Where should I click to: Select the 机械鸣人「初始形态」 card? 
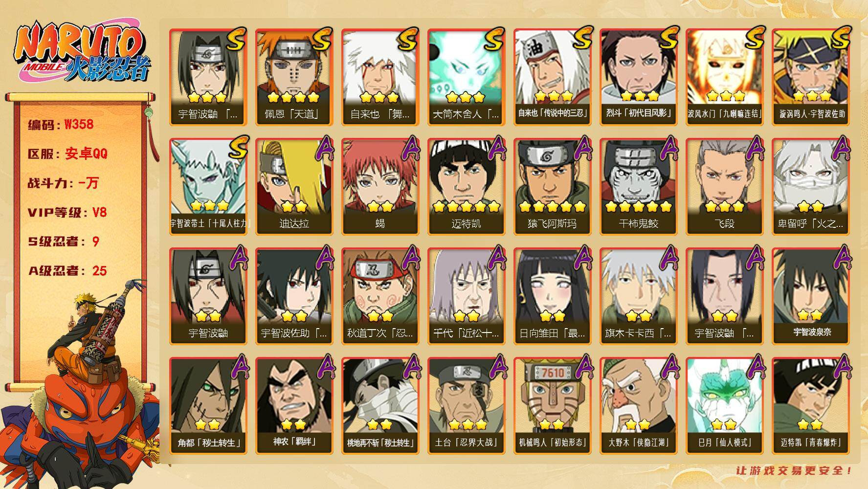pyautogui.click(x=552, y=405)
